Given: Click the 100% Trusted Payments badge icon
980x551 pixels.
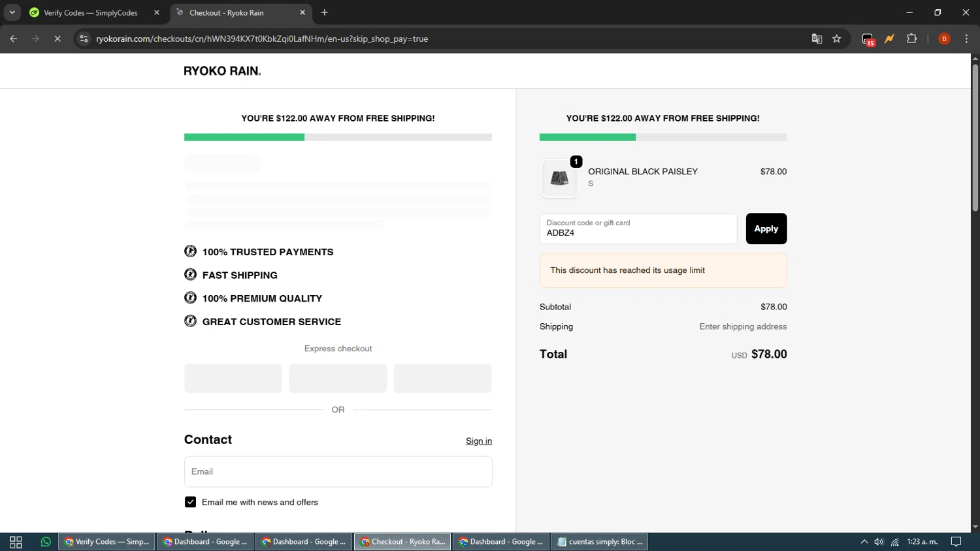Looking at the screenshot, I should coord(190,251).
